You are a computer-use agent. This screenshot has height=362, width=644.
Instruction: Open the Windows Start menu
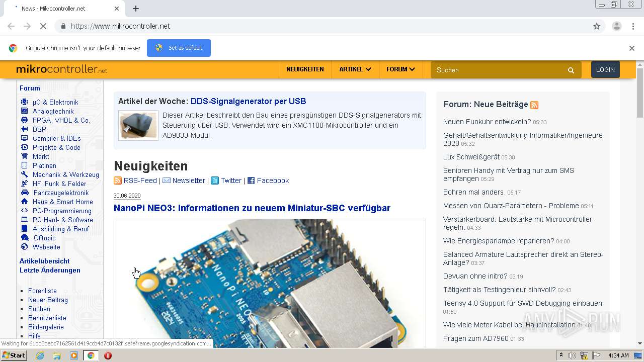(x=14, y=355)
